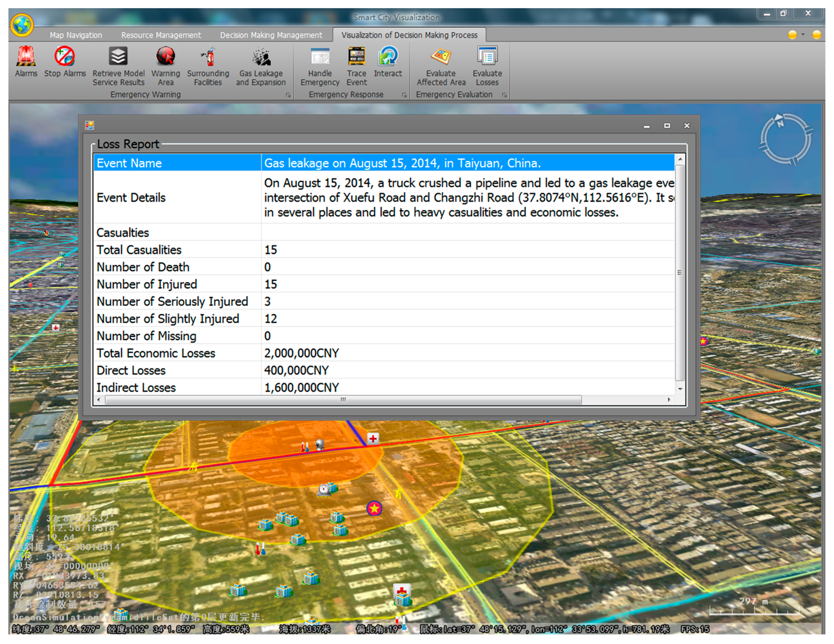Screen dimensions: 834x644
Task: Click the scroll left arrow in Loss Report
Action: tap(99, 400)
